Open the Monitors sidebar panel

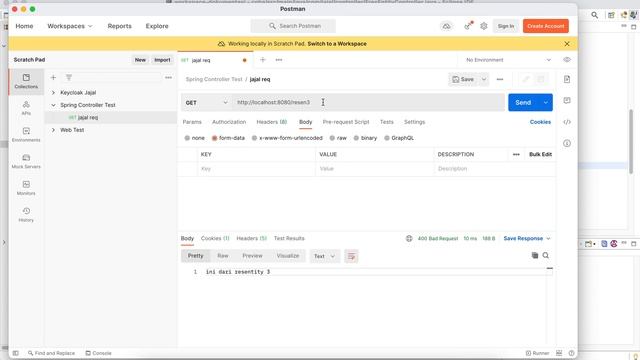26,188
